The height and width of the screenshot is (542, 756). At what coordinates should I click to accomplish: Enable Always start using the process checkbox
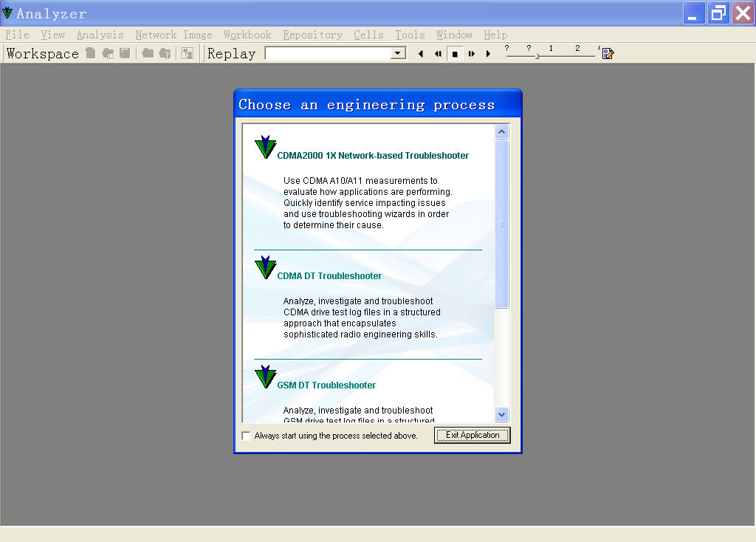tap(247, 436)
